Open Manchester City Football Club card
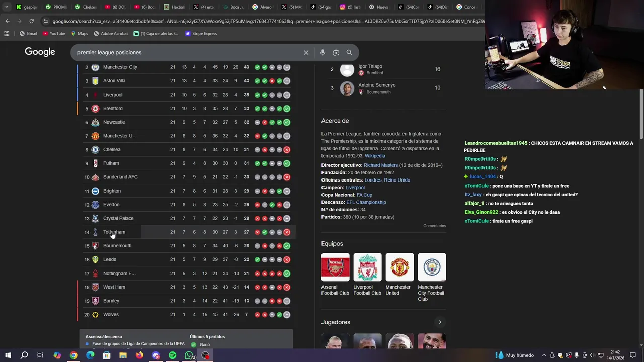Viewport: 644px width, 362px height. 432,278
